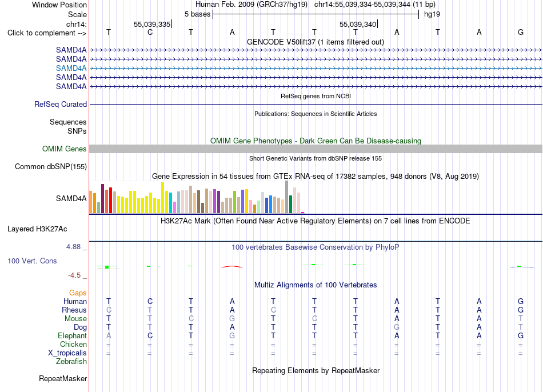Click the Basewise Conservation by PhyloP title
The height and width of the screenshot is (392, 543).
click(x=315, y=247)
